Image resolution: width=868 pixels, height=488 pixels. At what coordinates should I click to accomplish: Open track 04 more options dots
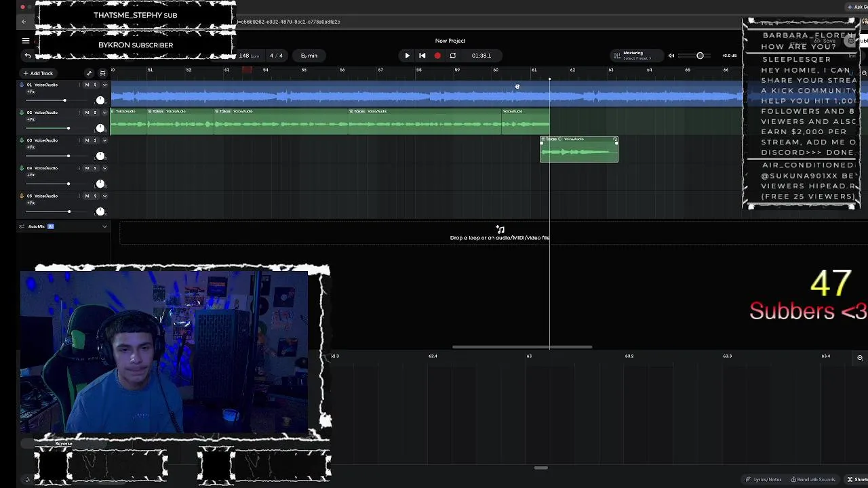(79, 168)
